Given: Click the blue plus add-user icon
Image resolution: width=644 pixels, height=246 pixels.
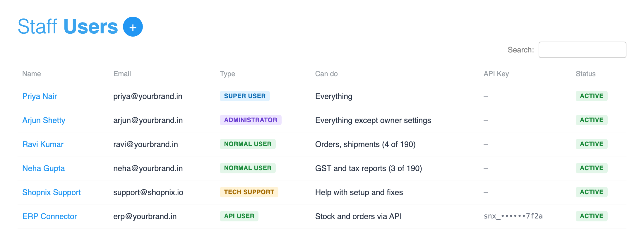Looking at the screenshot, I should 133,27.
